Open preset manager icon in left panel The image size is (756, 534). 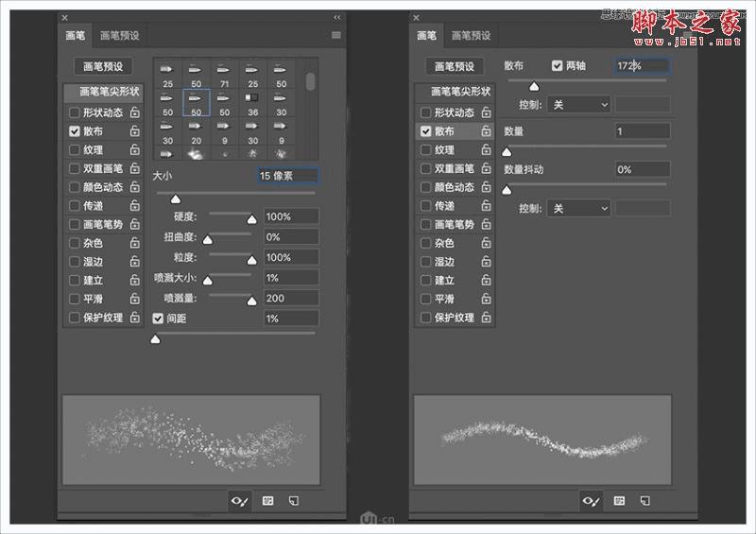coord(268,501)
